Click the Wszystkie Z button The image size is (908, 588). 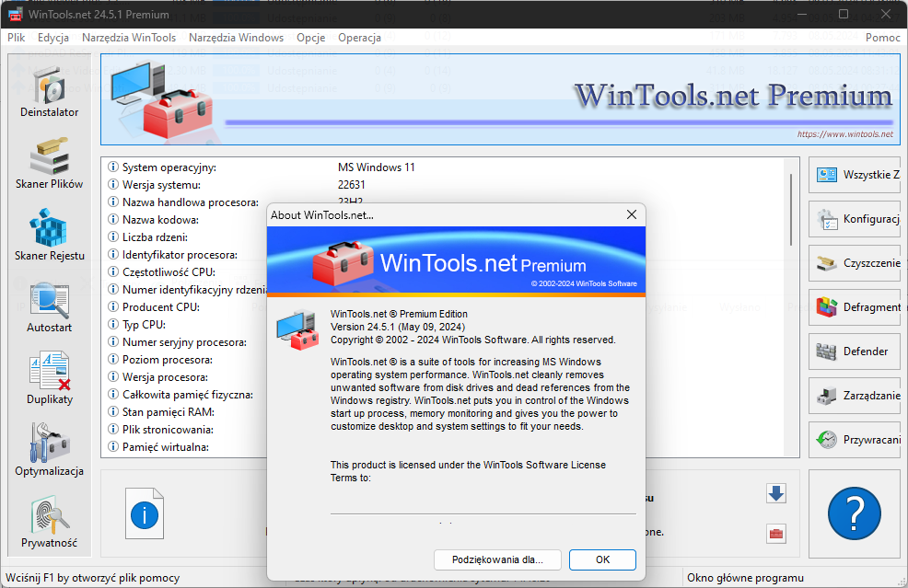[855, 175]
